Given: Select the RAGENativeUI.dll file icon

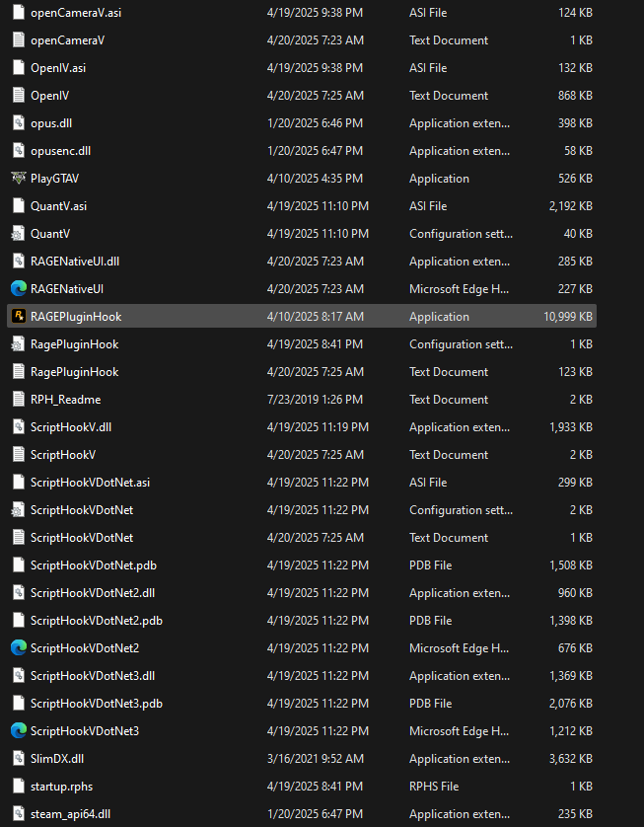Looking at the screenshot, I should point(19,262).
